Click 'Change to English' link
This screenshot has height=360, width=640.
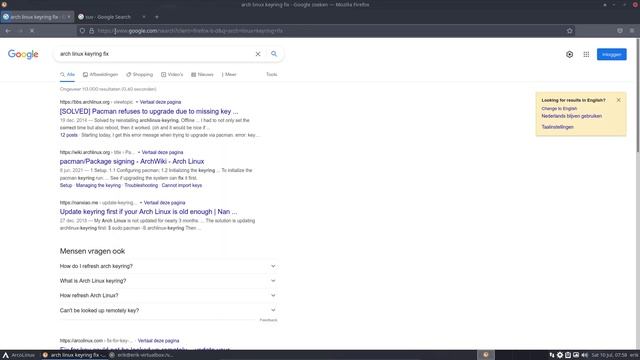pos(559,109)
